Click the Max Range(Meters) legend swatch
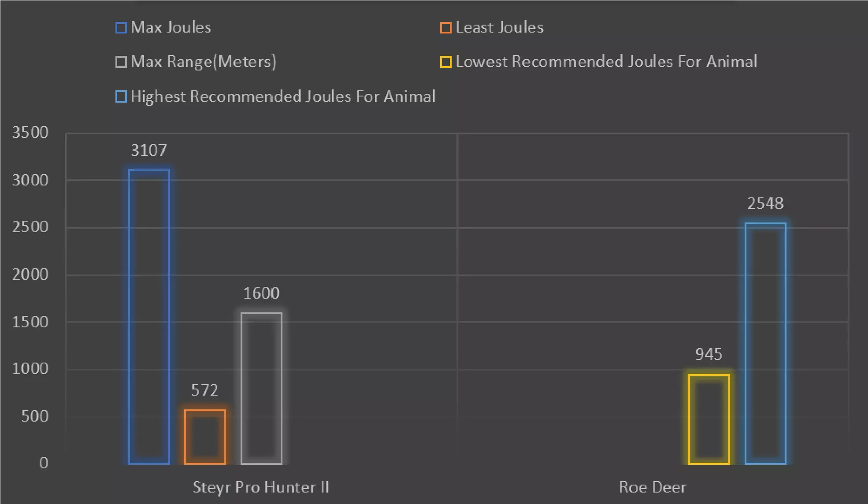 coord(121,62)
